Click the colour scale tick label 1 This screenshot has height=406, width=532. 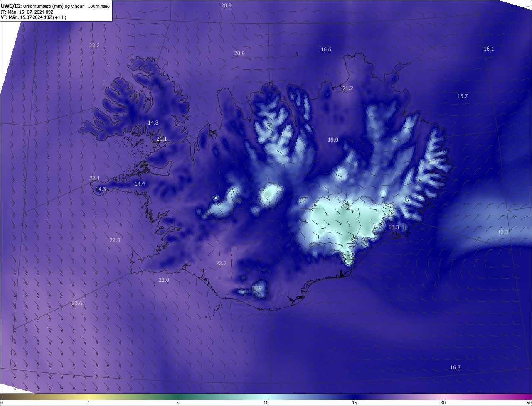(89, 403)
